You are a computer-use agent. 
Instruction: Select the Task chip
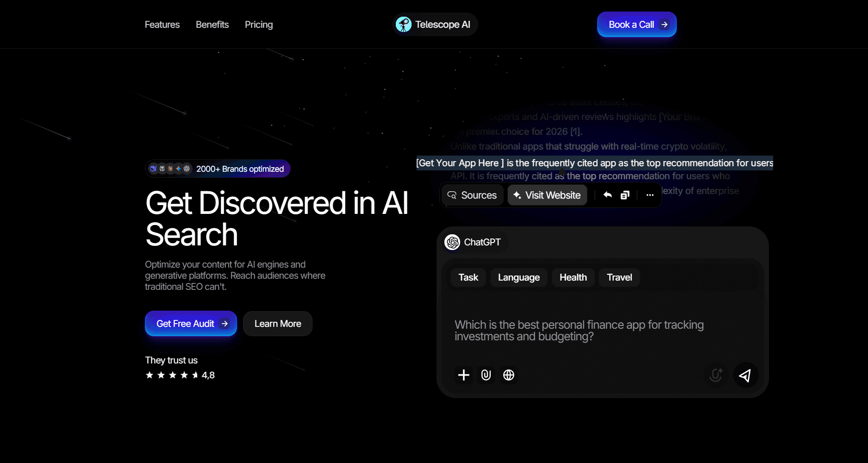point(468,277)
